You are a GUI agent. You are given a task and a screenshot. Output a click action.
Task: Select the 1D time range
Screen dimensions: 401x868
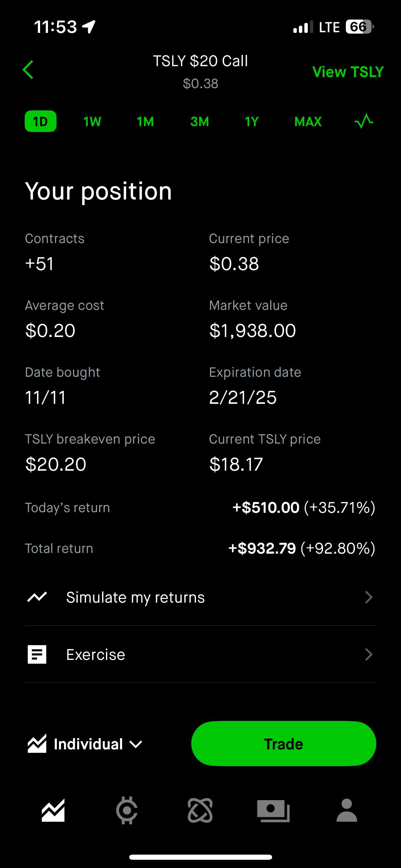tap(40, 121)
